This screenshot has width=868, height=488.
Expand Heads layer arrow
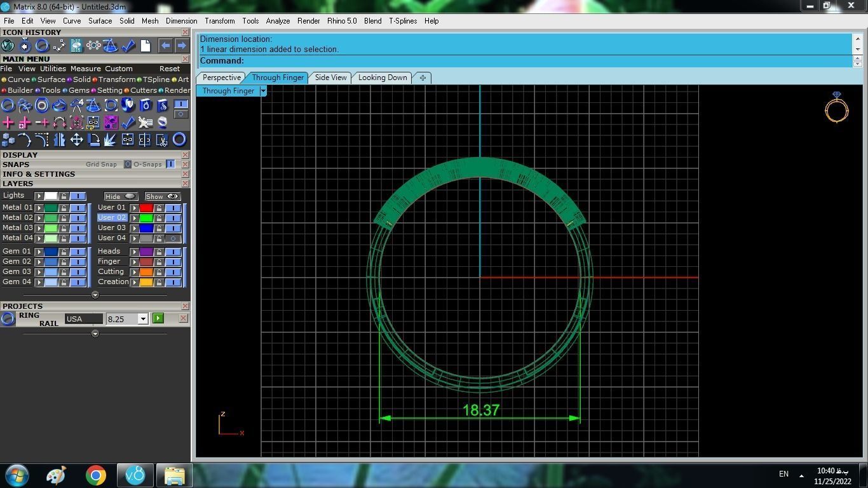pos(134,252)
